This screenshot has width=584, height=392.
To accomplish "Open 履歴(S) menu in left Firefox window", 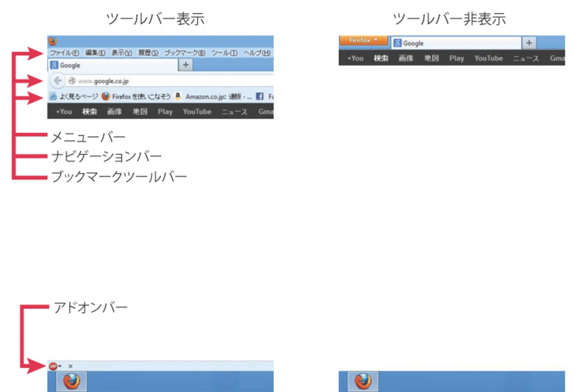I will pos(148,53).
